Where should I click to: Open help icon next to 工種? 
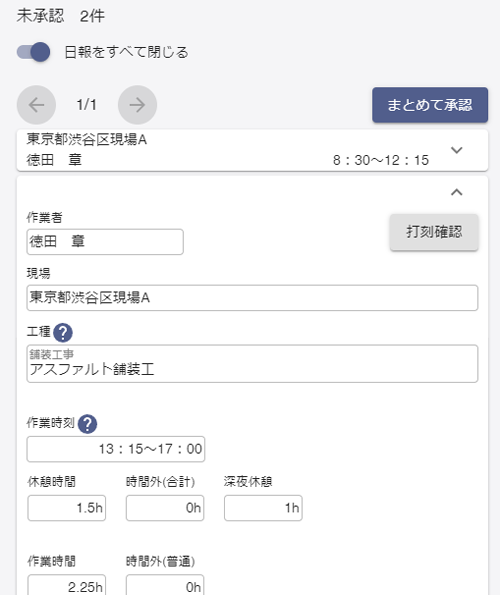click(63, 333)
